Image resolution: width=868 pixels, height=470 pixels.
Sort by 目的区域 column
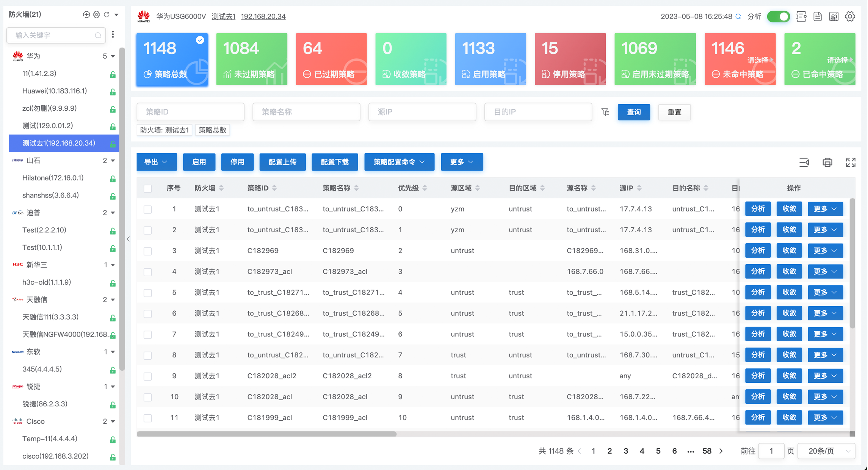(x=542, y=188)
